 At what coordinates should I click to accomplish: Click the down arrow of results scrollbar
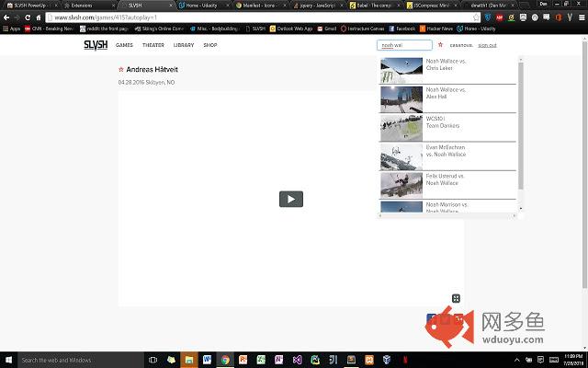click(x=521, y=209)
